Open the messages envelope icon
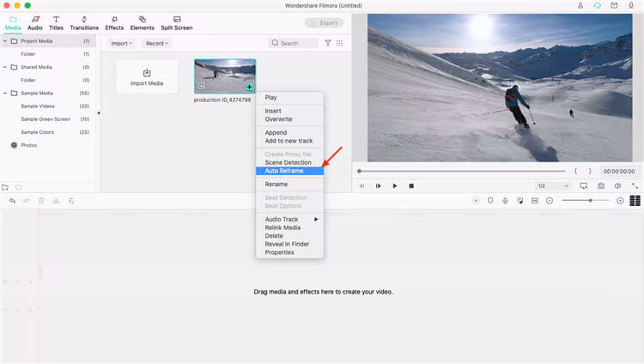Screen dimensions: 644x364 pos(614,5)
